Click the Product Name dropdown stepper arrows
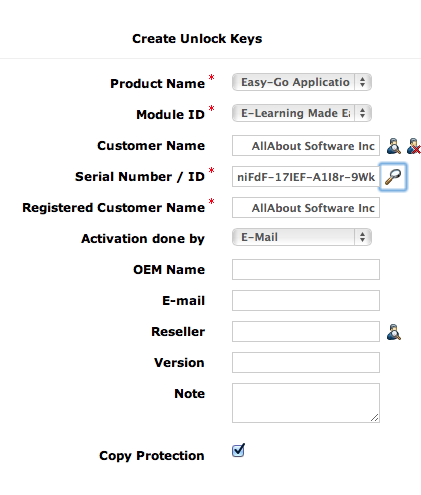The image size is (421, 495). 363,82
